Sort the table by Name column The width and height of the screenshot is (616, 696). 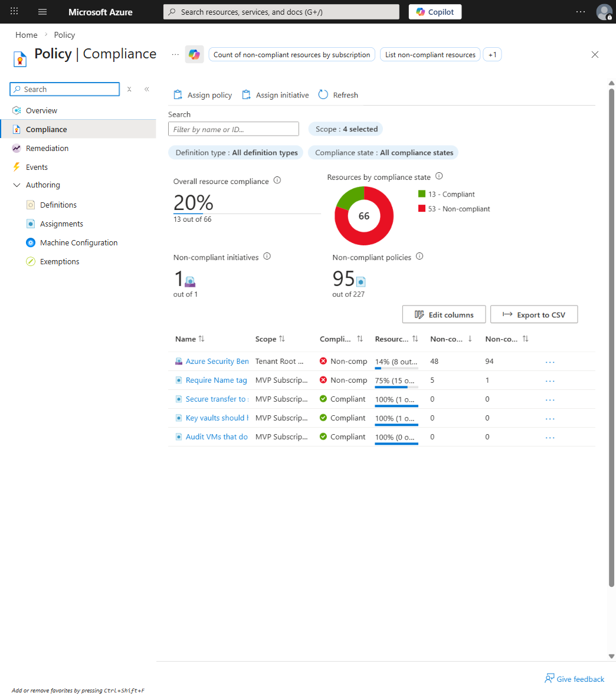point(202,339)
